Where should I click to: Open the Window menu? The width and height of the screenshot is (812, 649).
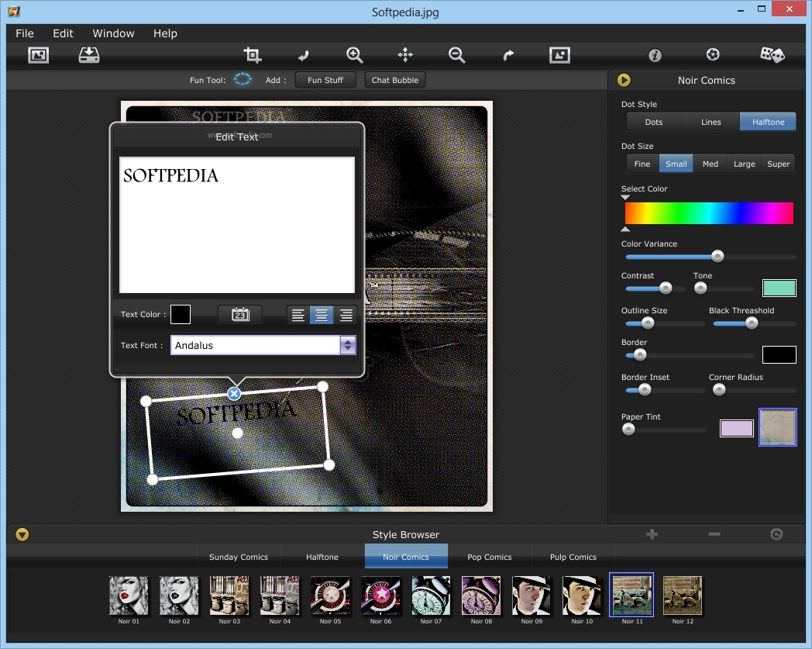pos(113,33)
